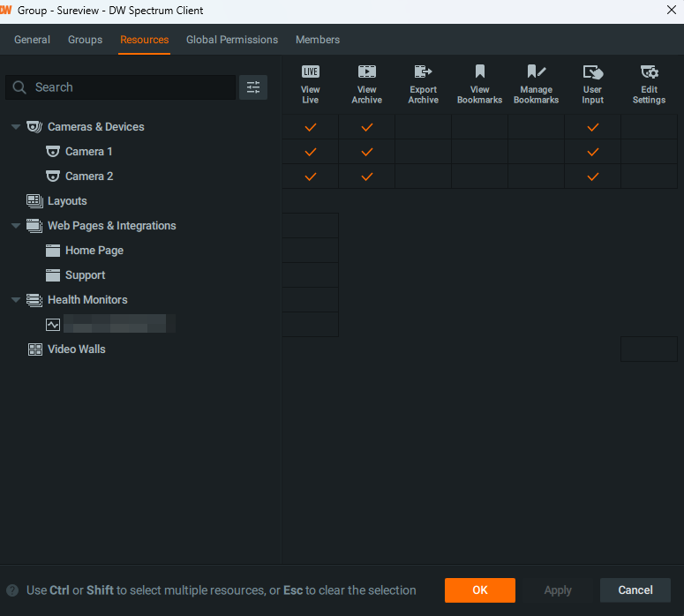Click the Apply button
This screenshot has width=684, height=616.
tap(558, 590)
